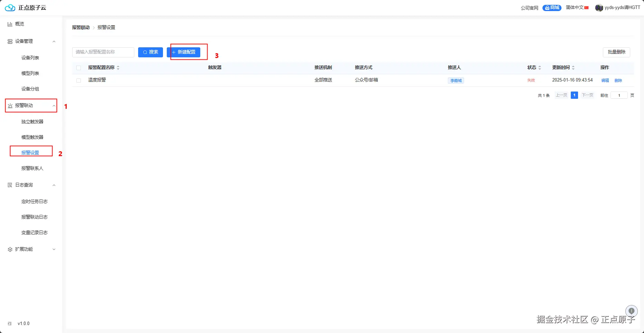Image resolution: width=644 pixels, height=333 pixels.
Task: Collapse the 日志查询 menu chevron
Action: click(54, 185)
